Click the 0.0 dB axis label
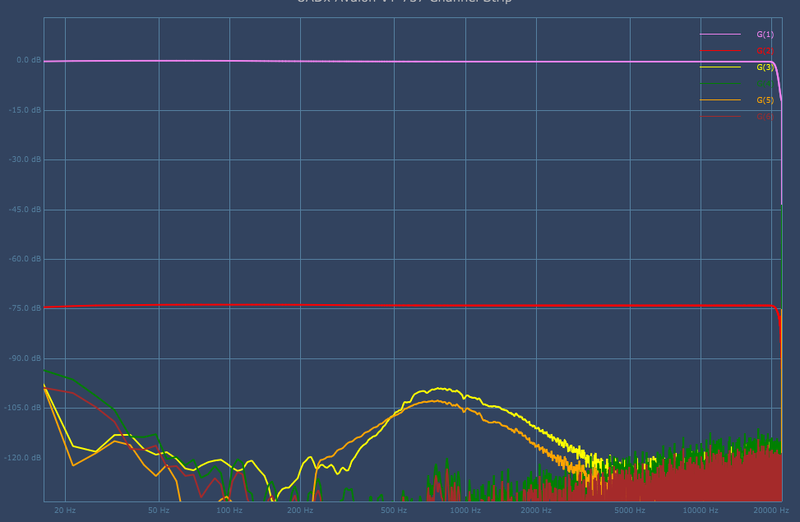Viewport: 800px width, 522px height. (x=29, y=60)
